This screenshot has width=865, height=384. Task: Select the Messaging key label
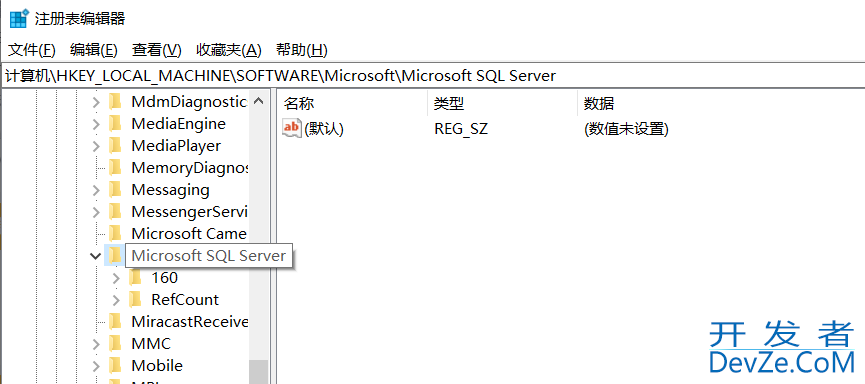coord(170,189)
